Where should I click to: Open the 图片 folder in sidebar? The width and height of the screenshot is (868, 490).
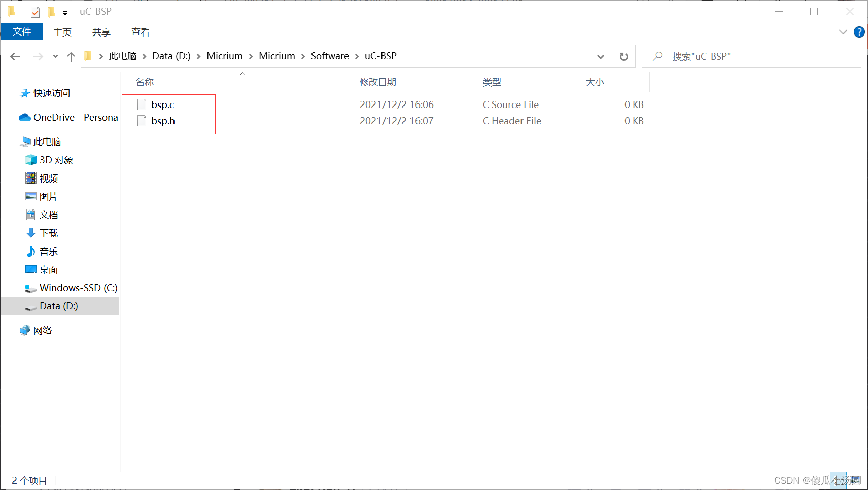coord(49,196)
